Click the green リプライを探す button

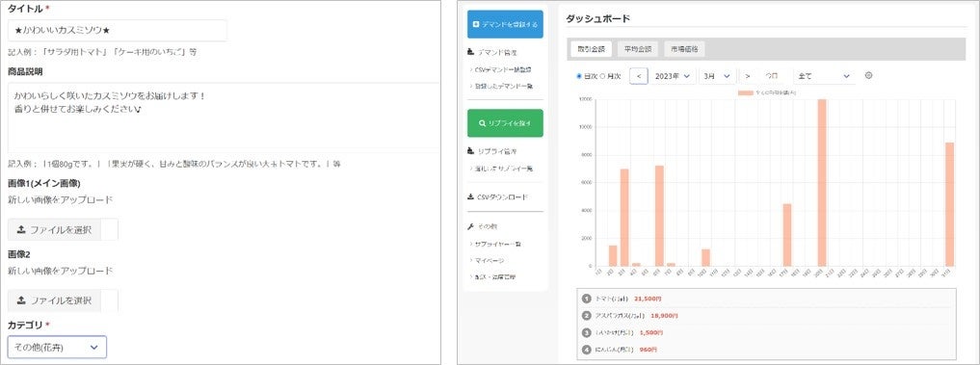[505, 123]
